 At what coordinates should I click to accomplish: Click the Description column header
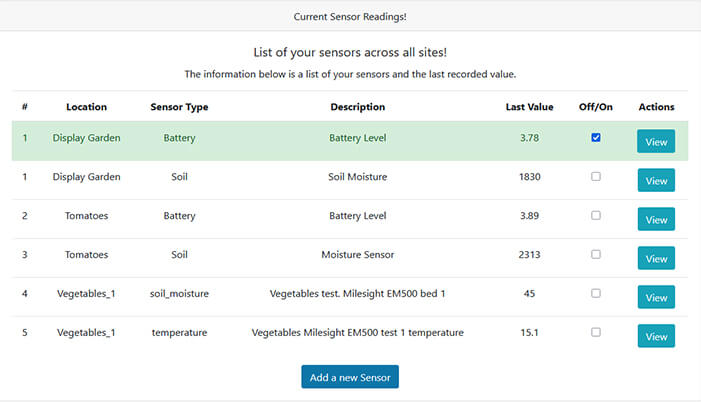pos(357,107)
